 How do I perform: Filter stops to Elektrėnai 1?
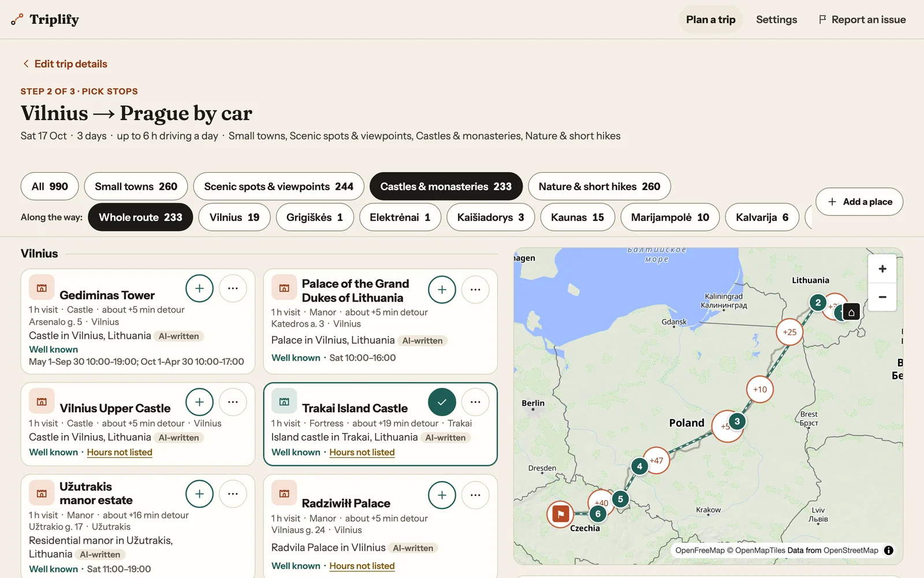(400, 217)
